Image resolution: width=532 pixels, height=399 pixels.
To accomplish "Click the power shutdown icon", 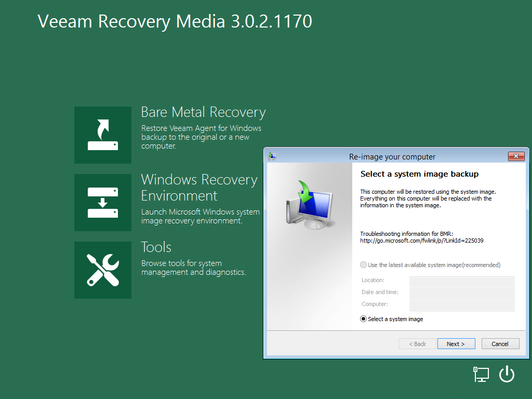I will (507, 374).
